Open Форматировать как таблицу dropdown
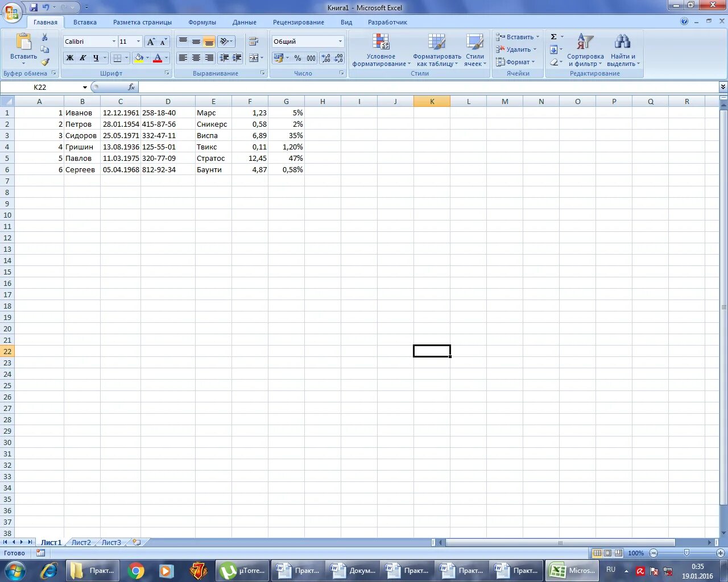Image resolution: width=728 pixels, height=582 pixels. pos(437,50)
